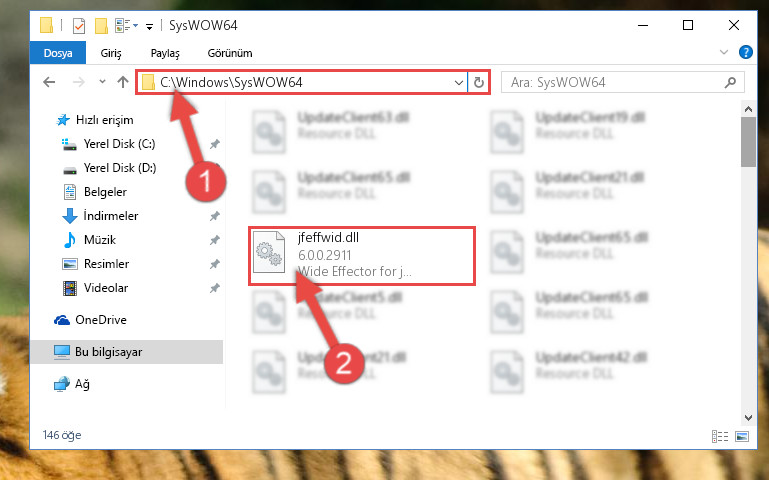
Task: Click the Ara: SysWOW64 search box
Action: pos(622,82)
